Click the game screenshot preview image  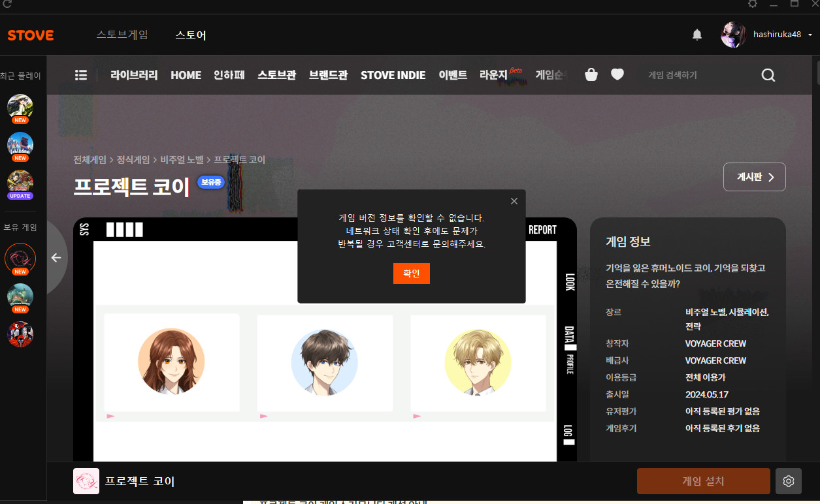tap(325, 339)
